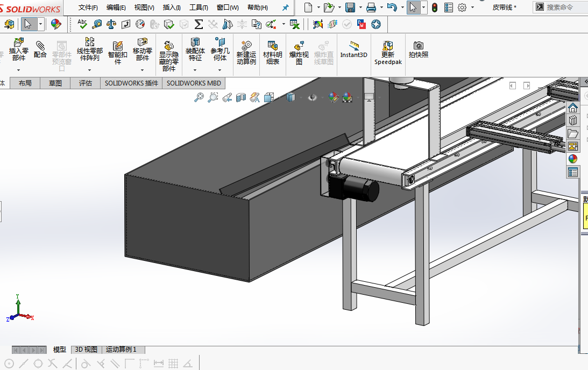Viewport: 588px width, 370px height.
Task: Open the SimulationXpress analysis icon
Action: pyautogui.click(x=318, y=24)
